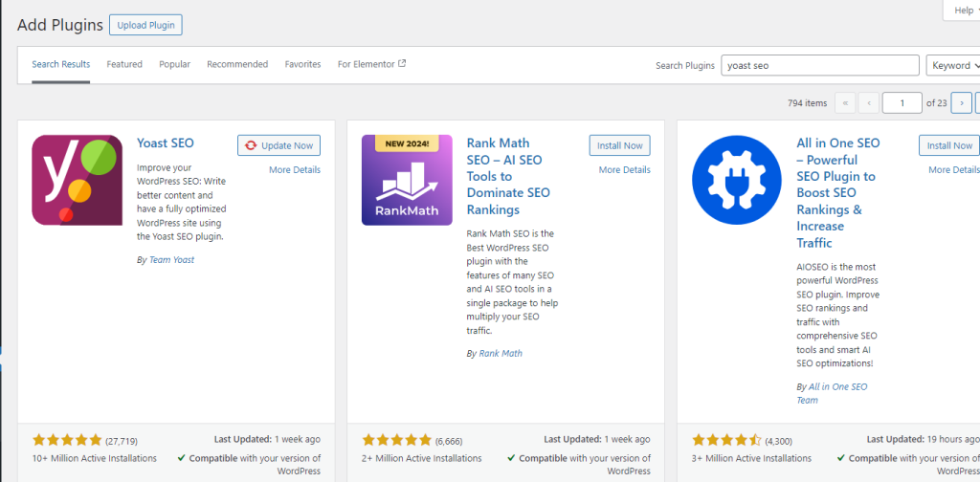Open More Details for Yoast SEO

pos(295,170)
